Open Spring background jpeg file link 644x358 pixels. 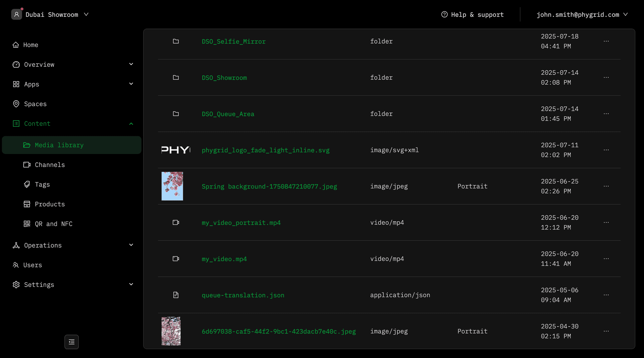click(x=269, y=187)
